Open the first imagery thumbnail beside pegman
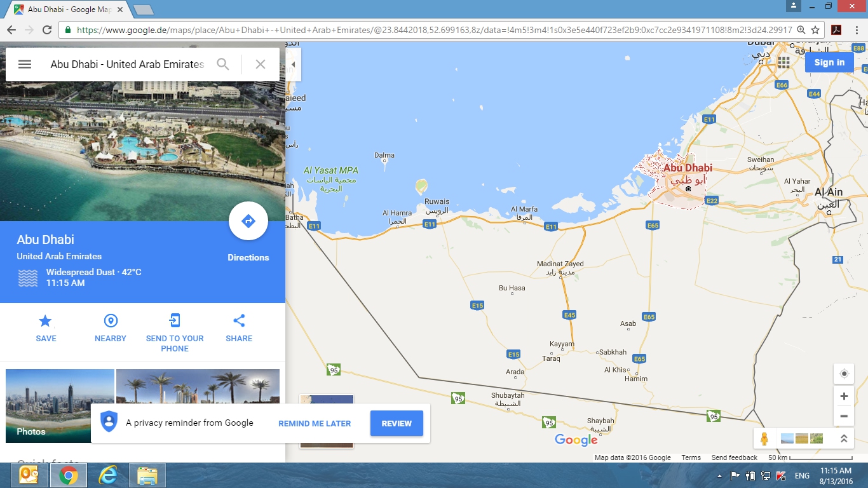The image size is (868, 488). tap(787, 438)
